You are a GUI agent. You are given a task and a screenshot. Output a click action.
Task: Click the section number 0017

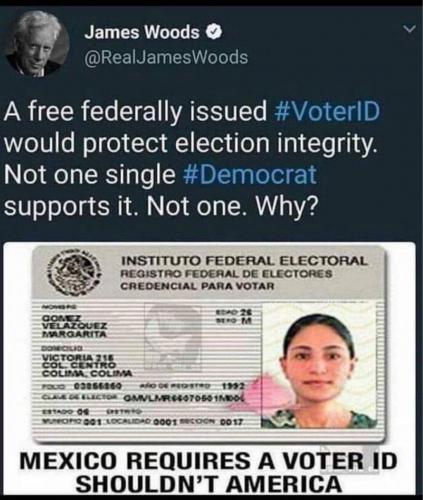pyautogui.click(x=232, y=423)
